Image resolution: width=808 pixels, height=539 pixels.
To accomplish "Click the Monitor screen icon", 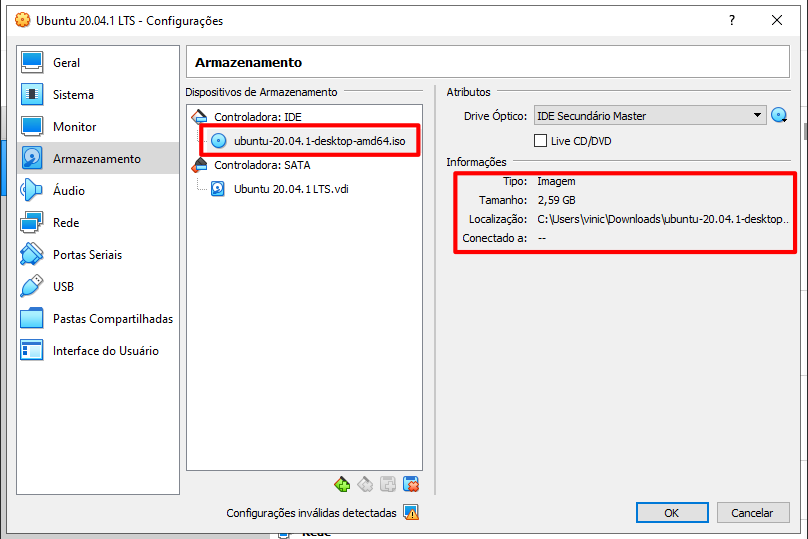I will [x=32, y=127].
